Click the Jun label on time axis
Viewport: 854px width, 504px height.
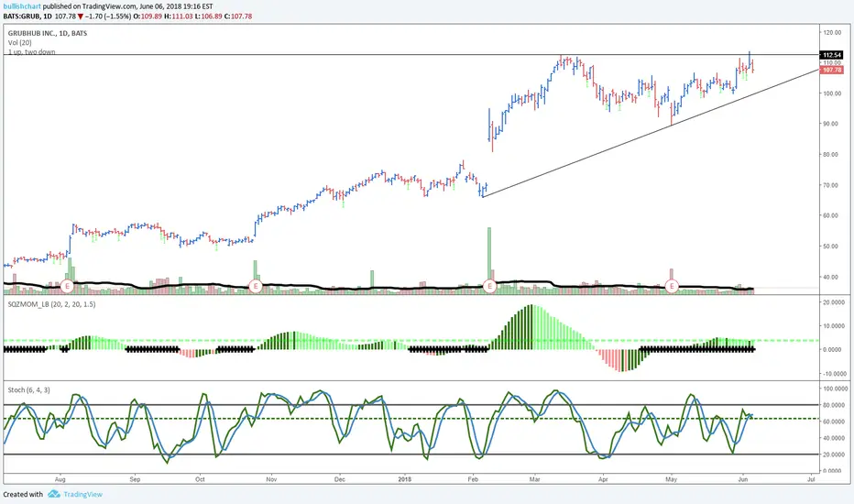tap(743, 479)
